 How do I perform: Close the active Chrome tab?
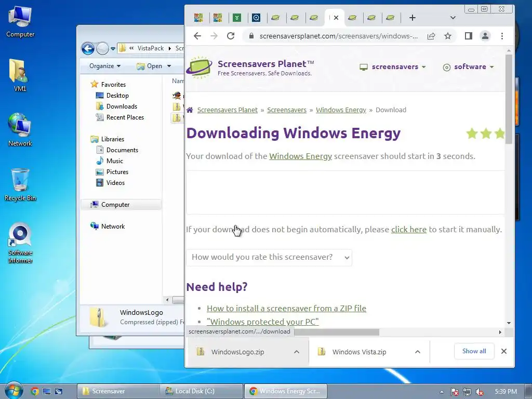pos(336,18)
